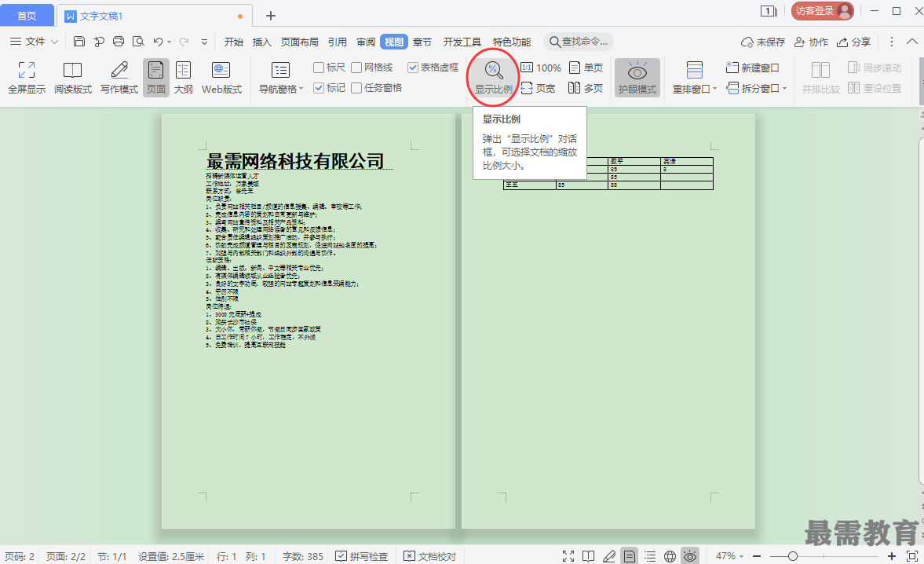Switch to Web版式 layout
The height and width of the screenshot is (564, 924).
click(x=221, y=77)
